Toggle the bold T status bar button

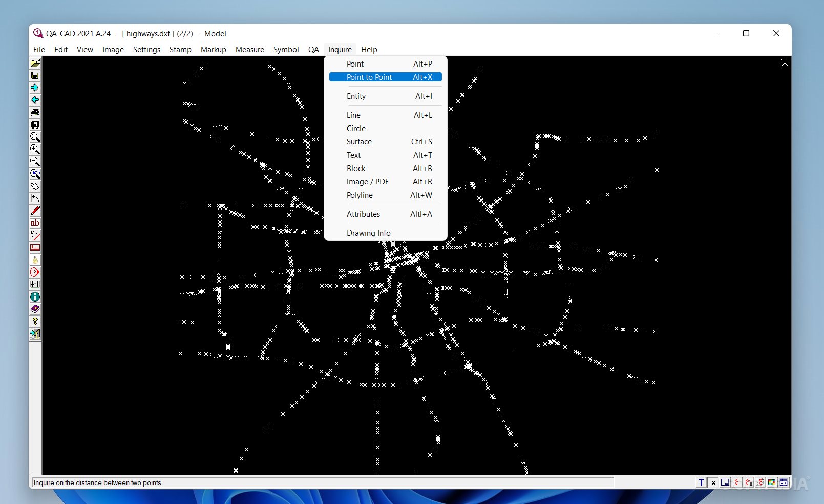tap(702, 482)
